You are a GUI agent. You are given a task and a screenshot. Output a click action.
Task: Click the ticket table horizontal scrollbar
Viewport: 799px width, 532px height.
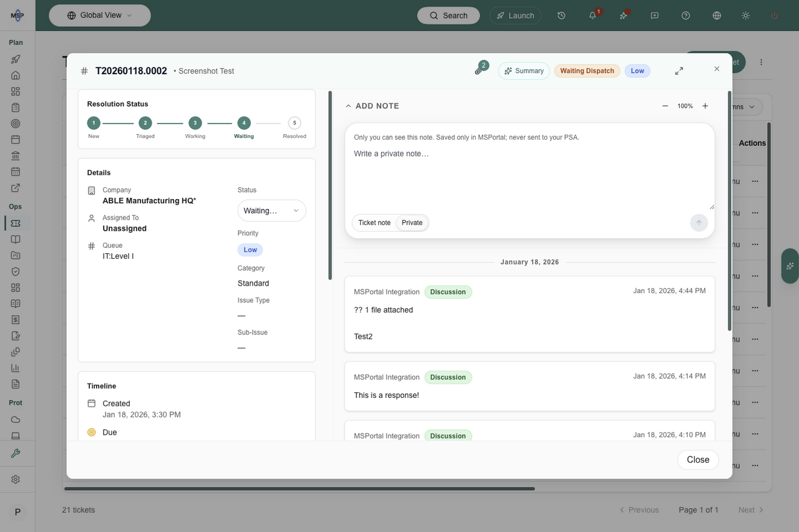pyautogui.click(x=300, y=488)
